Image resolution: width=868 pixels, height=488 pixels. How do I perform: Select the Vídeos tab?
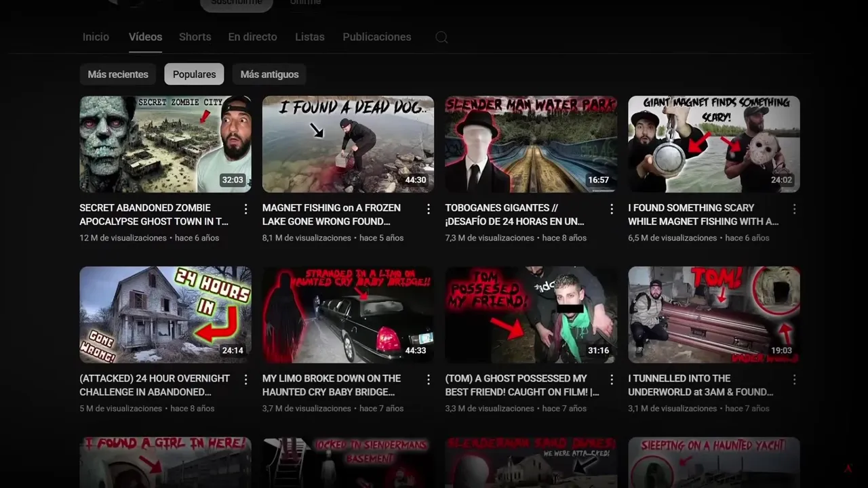pos(145,37)
